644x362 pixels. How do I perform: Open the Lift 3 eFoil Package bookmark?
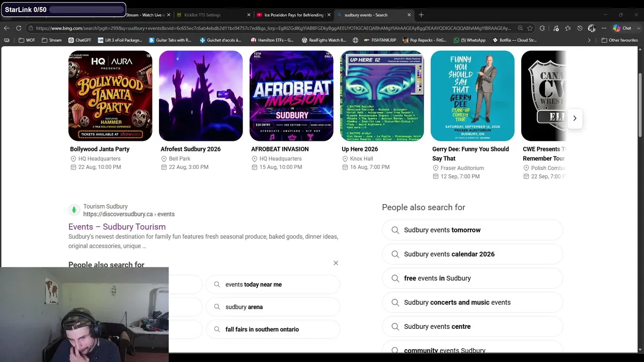click(120, 40)
